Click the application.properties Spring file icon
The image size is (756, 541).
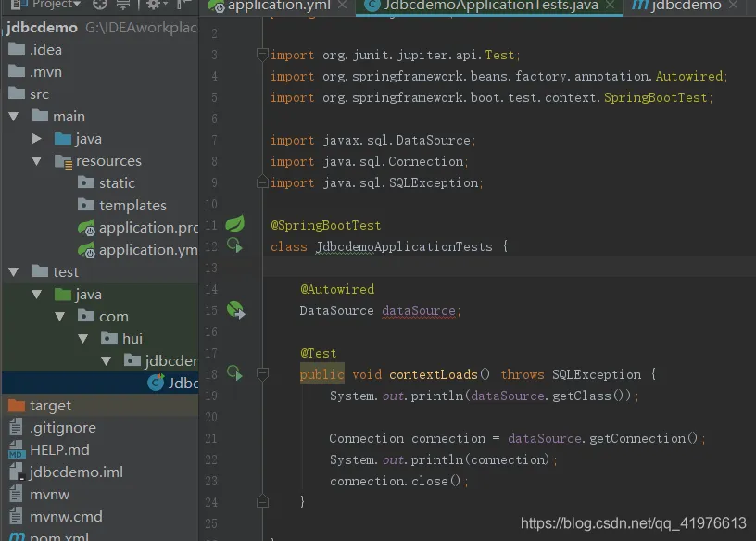point(87,228)
